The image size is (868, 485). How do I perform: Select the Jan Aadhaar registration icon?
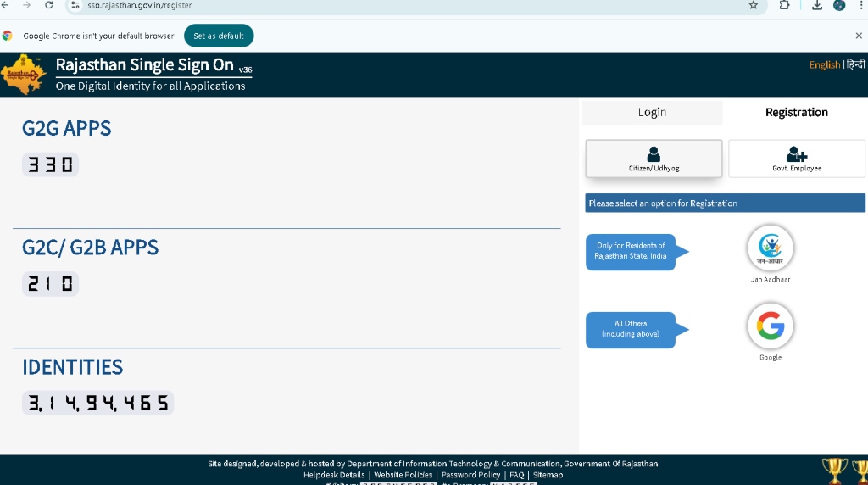point(770,248)
